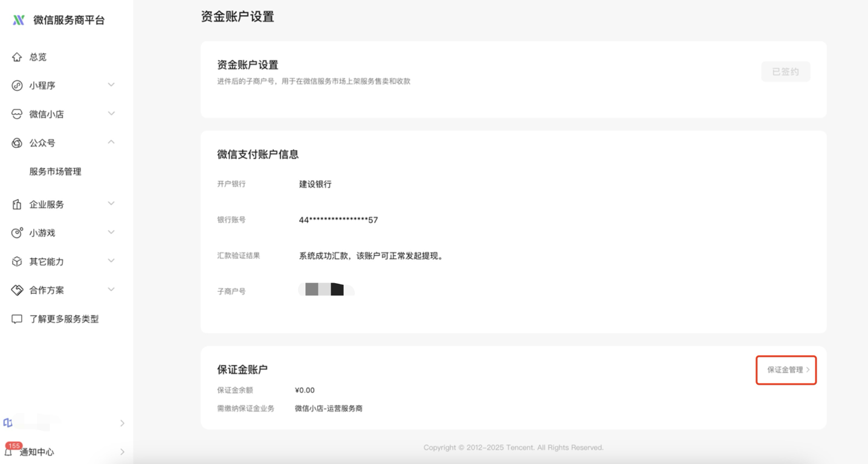This screenshot has height=464, width=868.
Task: Click the 已签约 button
Action: coord(786,72)
